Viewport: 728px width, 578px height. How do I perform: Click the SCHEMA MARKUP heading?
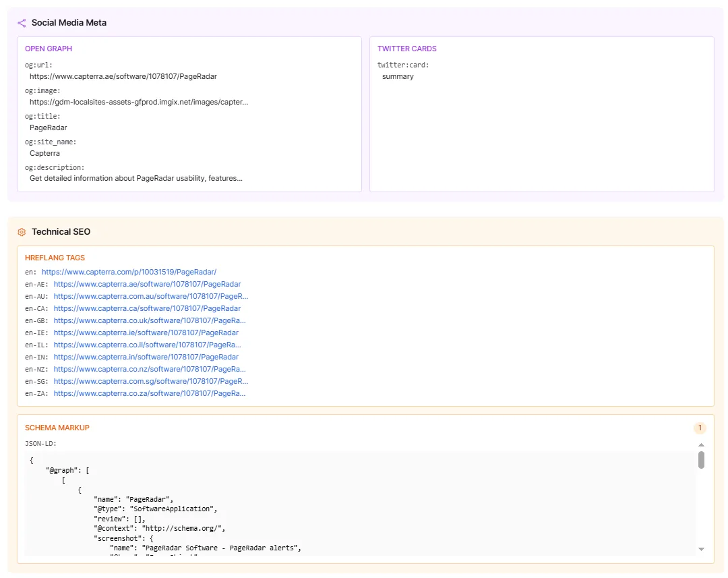57,428
